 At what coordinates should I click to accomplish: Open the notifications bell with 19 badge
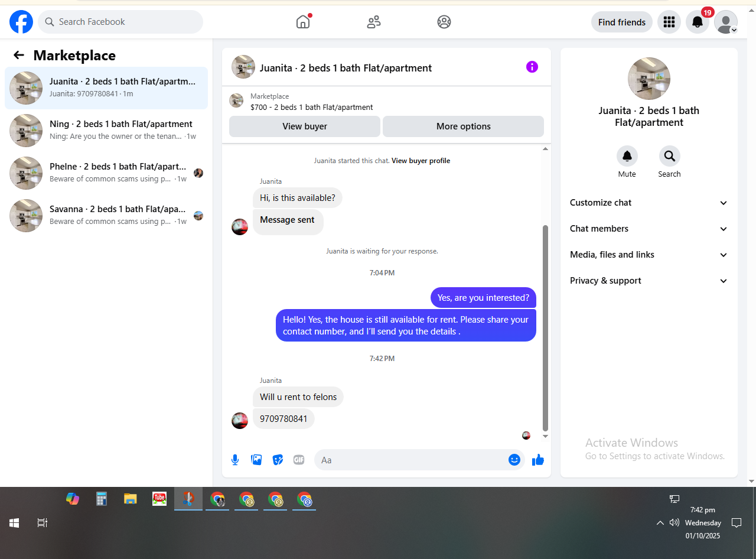(698, 22)
